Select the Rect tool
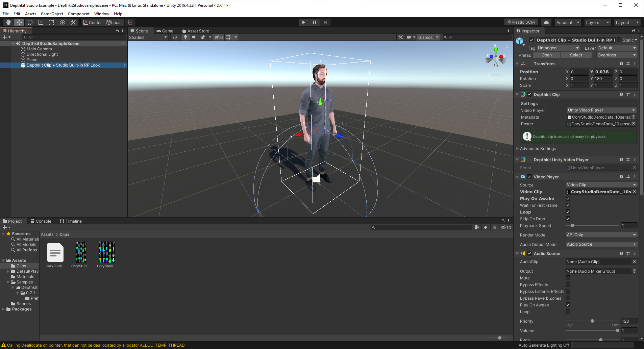The image size is (644, 349). click(52, 22)
